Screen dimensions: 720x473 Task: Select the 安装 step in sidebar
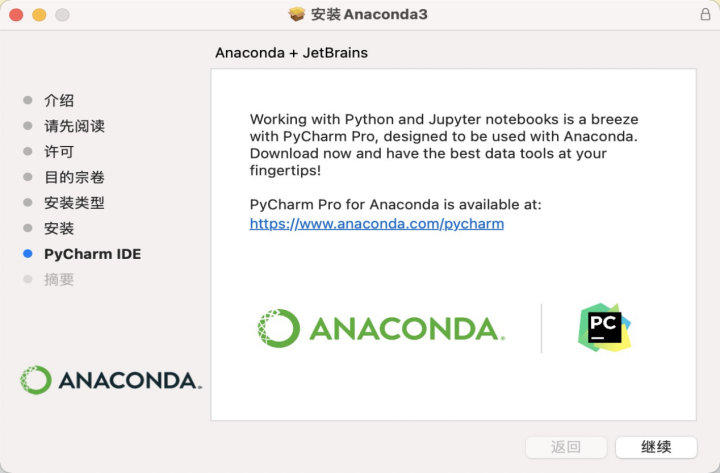(59, 228)
